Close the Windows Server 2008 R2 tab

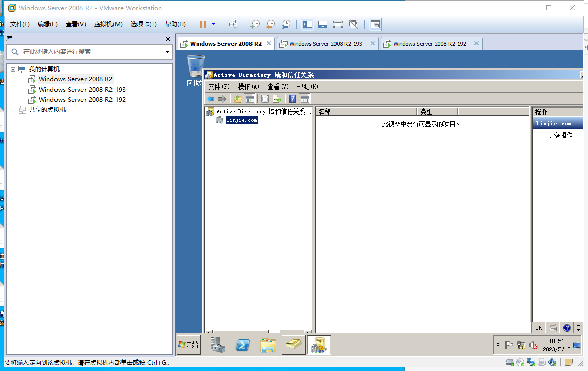[x=269, y=43]
